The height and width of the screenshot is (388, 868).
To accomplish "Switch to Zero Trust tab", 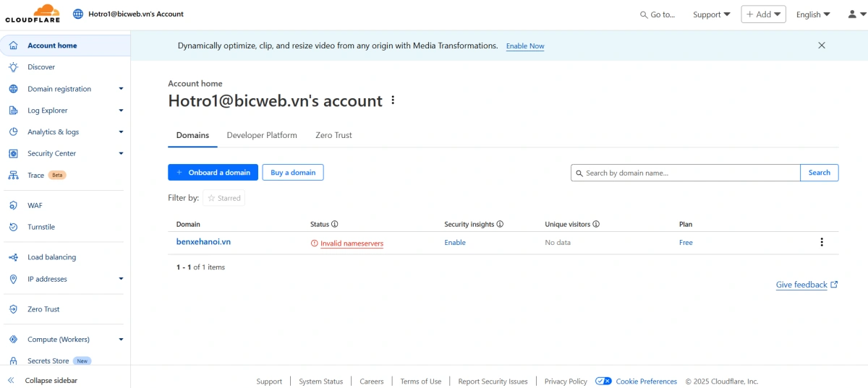I will [x=333, y=135].
